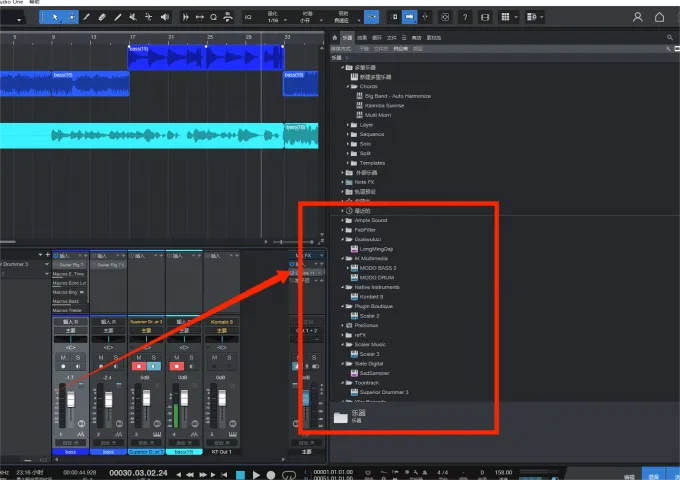Mute mixer channel 1
The image size is (680, 480).
(x=63, y=358)
